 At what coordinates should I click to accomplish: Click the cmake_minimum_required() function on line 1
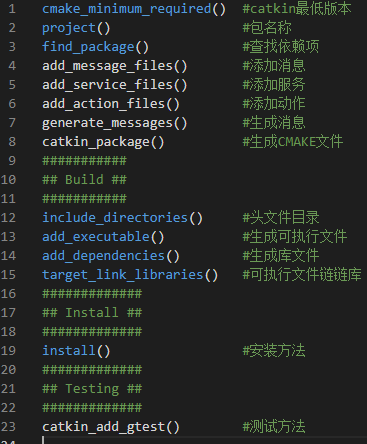tap(134, 9)
